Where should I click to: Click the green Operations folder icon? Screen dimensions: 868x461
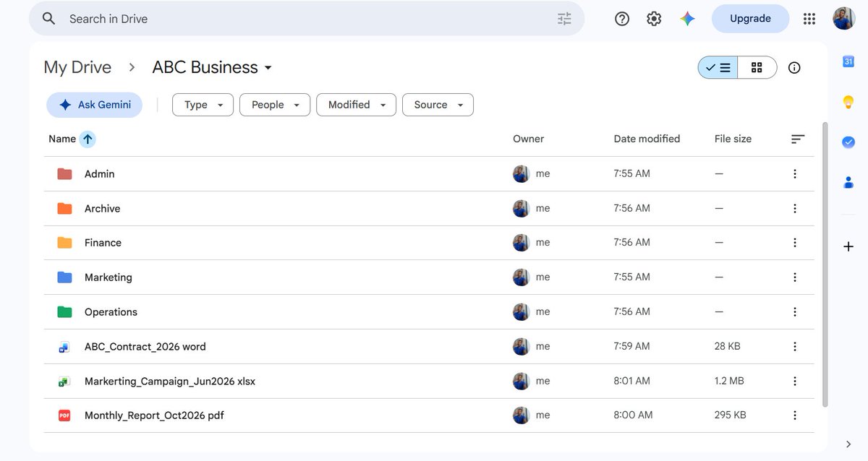click(x=64, y=312)
